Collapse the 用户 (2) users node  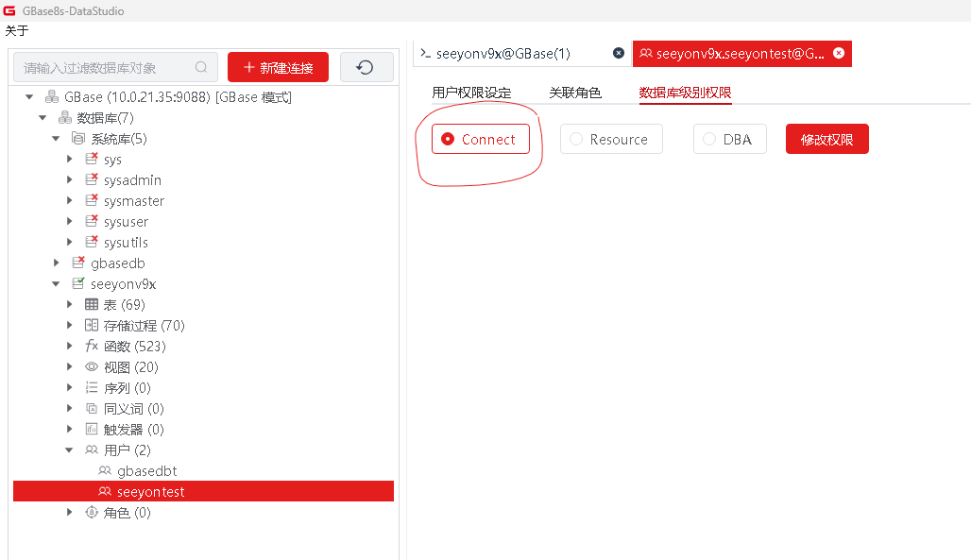point(69,450)
